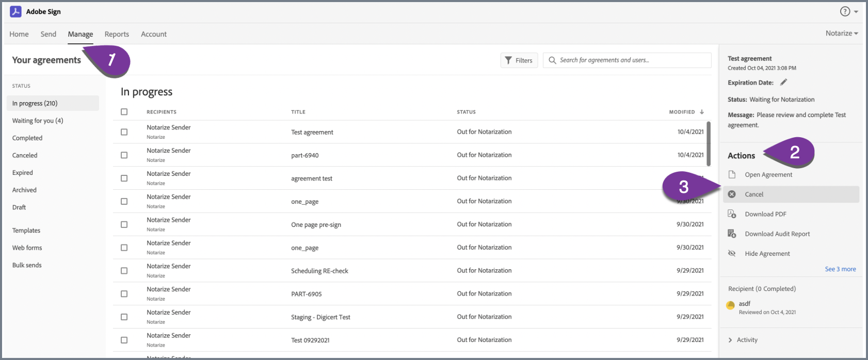Click the Filters button
The image size is (868, 360).
click(x=519, y=60)
